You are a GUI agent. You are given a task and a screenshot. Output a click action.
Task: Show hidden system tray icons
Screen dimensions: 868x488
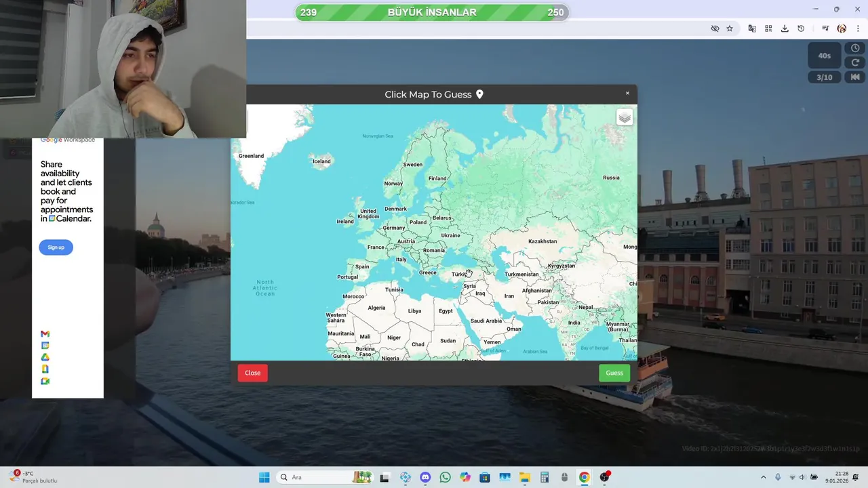pyautogui.click(x=764, y=477)
